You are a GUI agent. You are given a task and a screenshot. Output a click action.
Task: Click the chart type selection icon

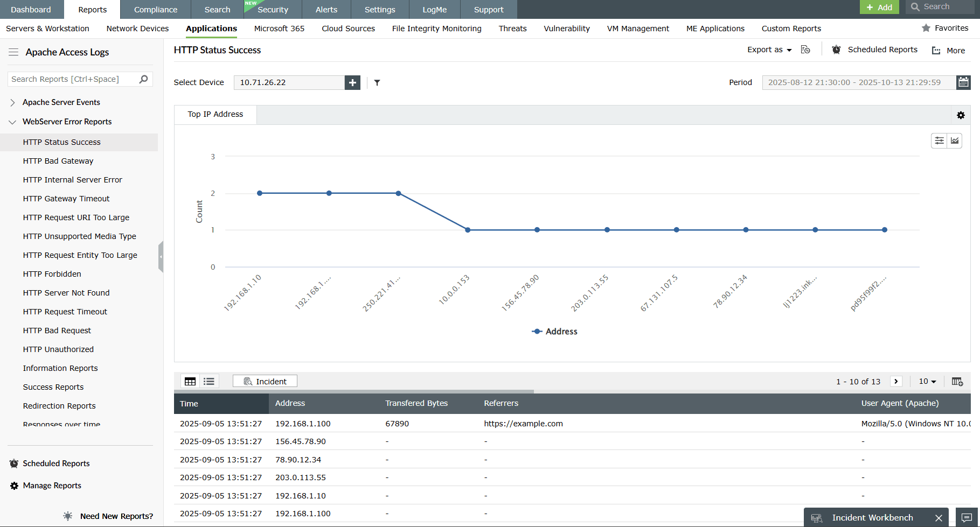click(x=955, y=140)
